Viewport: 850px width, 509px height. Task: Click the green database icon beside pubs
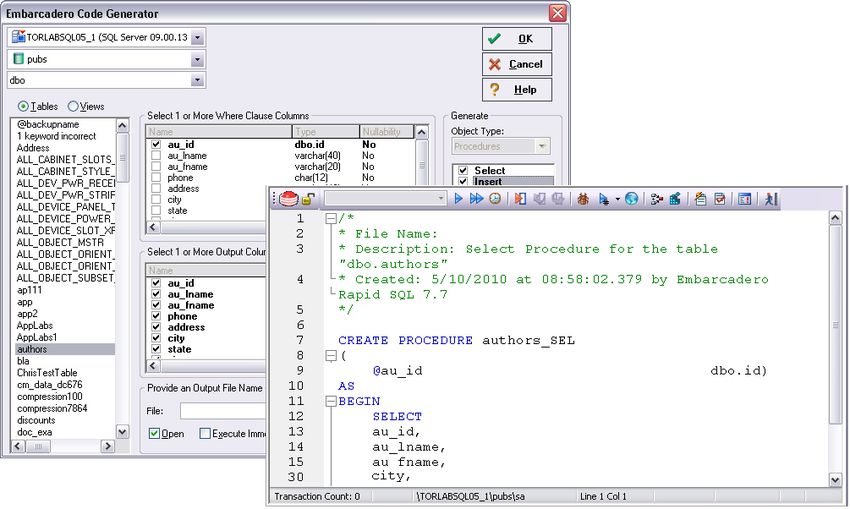18,59
